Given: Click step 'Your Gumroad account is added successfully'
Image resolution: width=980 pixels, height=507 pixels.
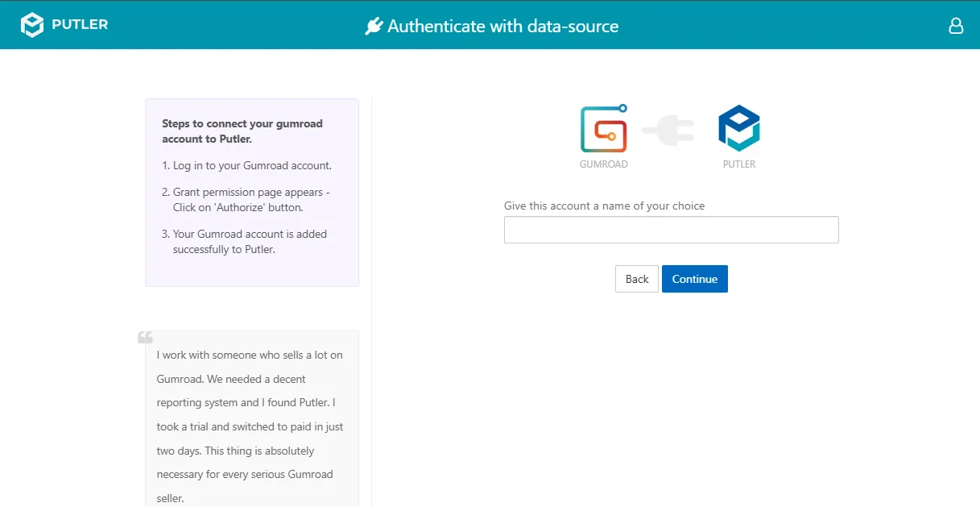Looking at the screenshot, I should pyautogui.click(x=250, y=242).
